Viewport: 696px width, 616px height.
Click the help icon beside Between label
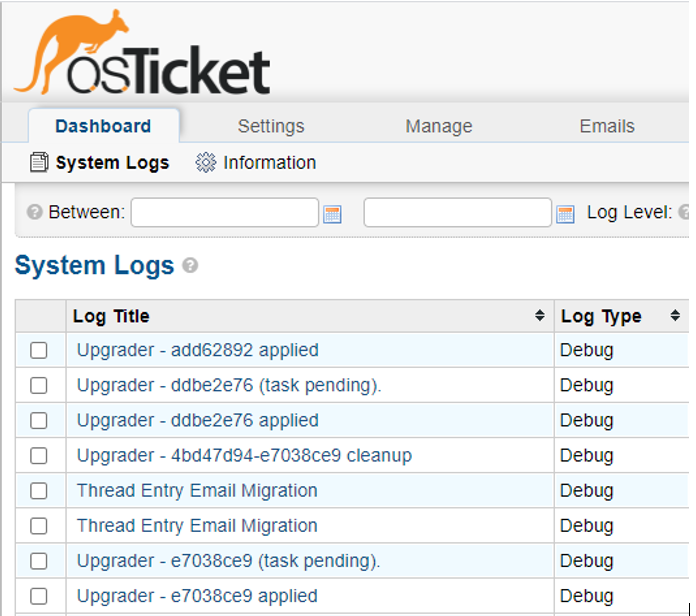pyautogui.click(x=35, y=213)
